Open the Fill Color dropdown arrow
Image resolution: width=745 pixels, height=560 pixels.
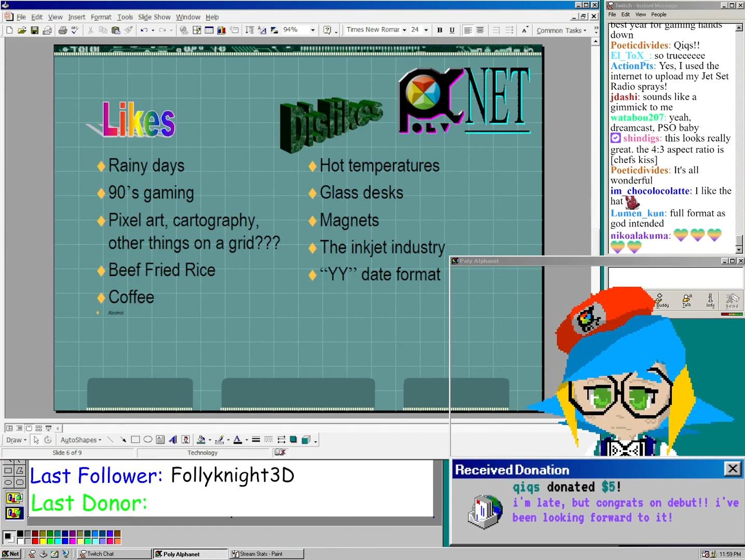210,440
